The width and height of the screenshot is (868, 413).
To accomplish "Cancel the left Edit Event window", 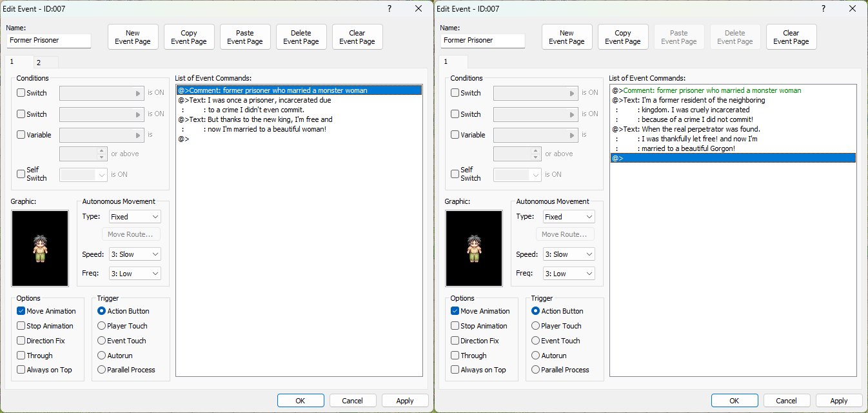I will coord(353,401).
